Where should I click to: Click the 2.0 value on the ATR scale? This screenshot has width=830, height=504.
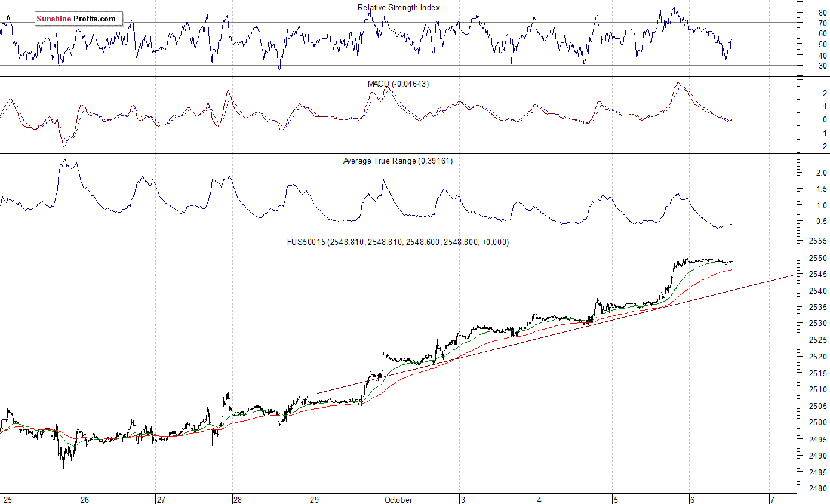pyautogui.click(x=822, y=173)
